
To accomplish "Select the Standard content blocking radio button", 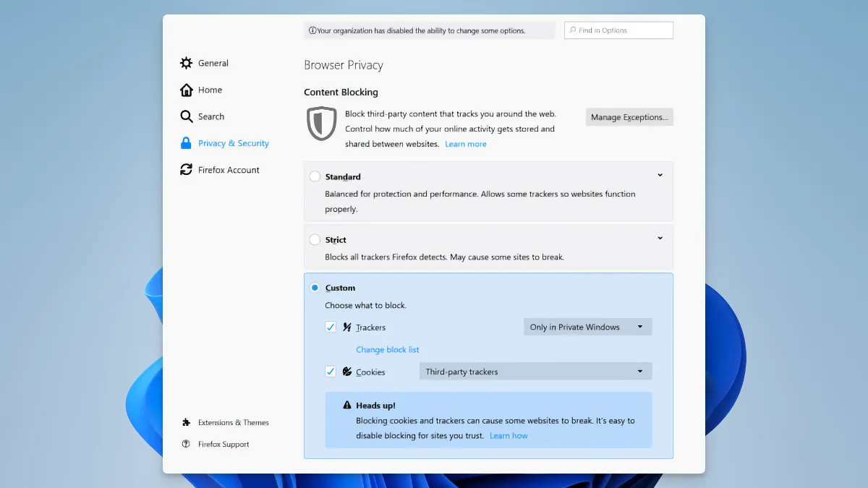I will (315, 176).
